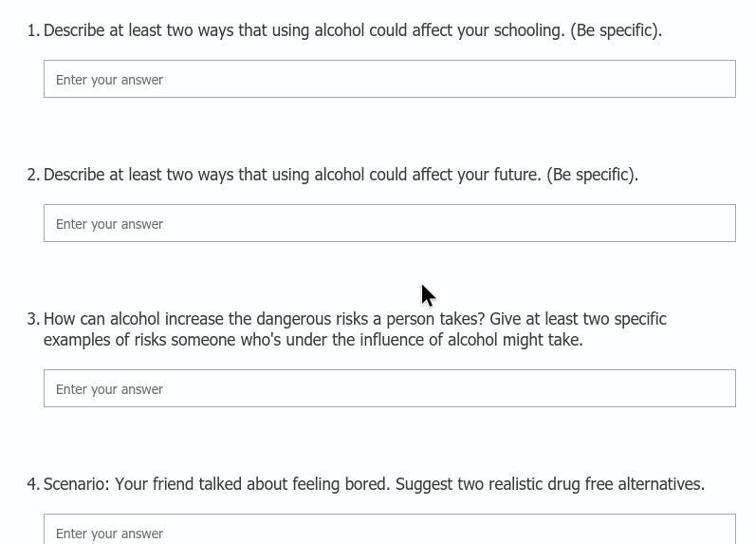Click the number 2 question label

(x=33, y=175)
